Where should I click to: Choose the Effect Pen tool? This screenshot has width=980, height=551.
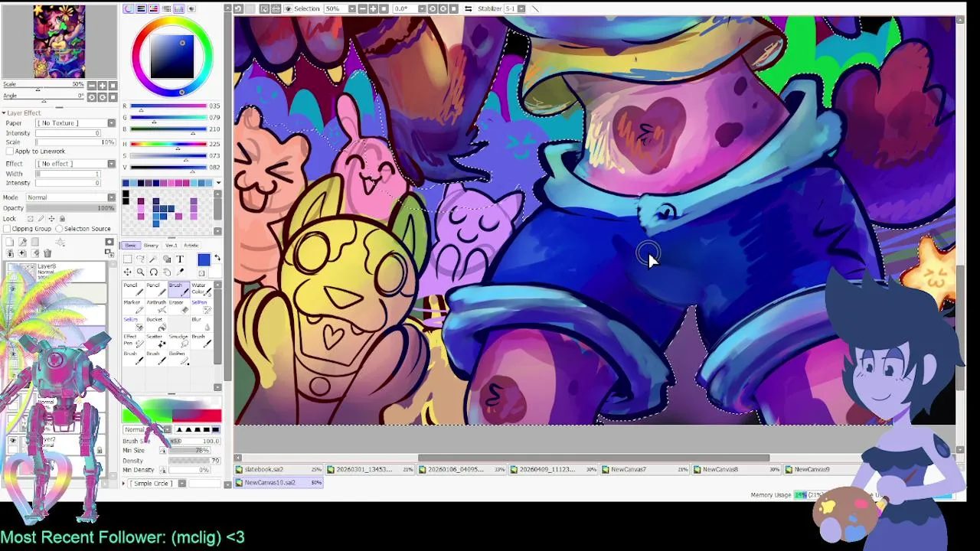[x=133, y=341]
